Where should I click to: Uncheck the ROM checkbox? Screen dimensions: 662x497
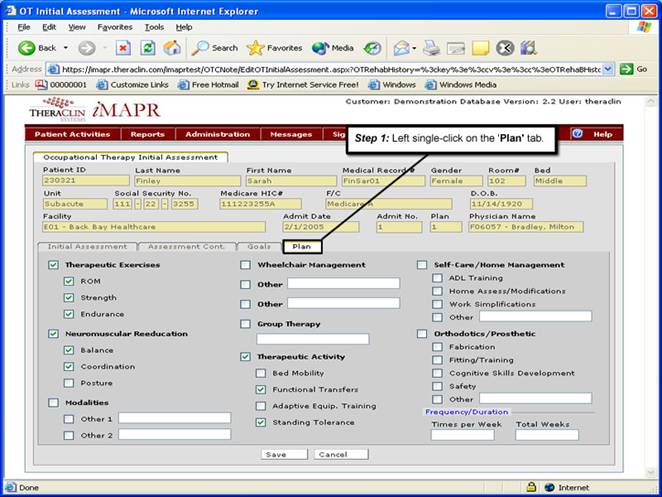(69, 282)
